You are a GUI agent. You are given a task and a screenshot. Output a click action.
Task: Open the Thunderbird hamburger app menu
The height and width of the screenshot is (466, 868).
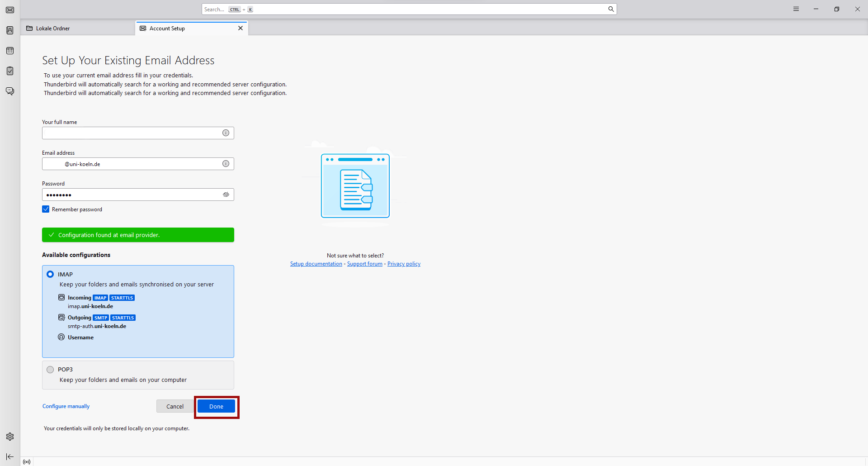coord(796,9)
